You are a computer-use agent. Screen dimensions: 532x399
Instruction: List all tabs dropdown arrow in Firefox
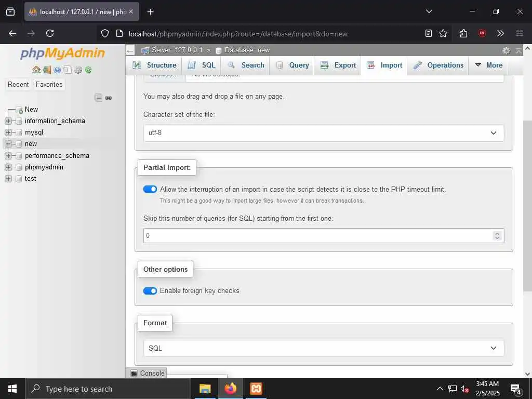pyautogui.click(x=429, y=11)
